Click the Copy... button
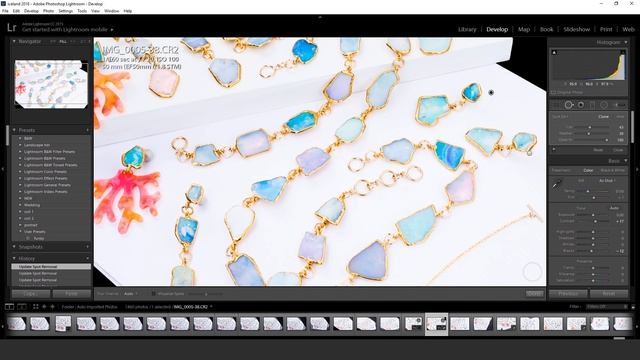Viewport: 640px width, 360px height. 31,293
